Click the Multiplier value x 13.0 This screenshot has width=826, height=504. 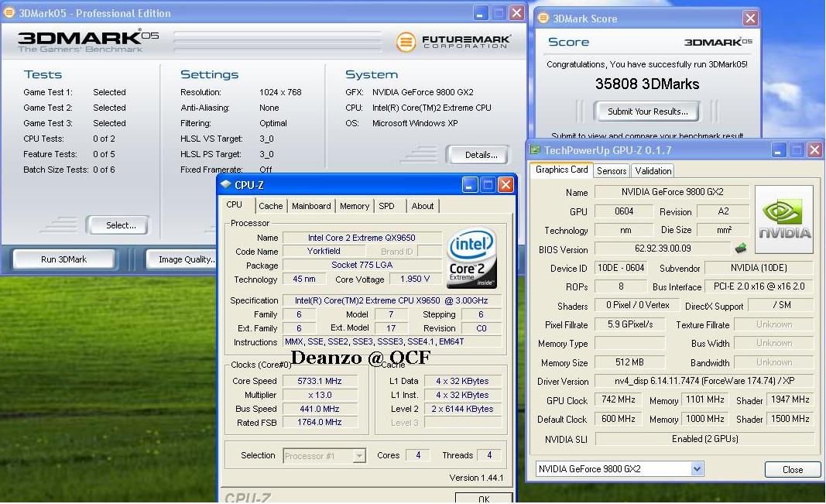point(320,395)
